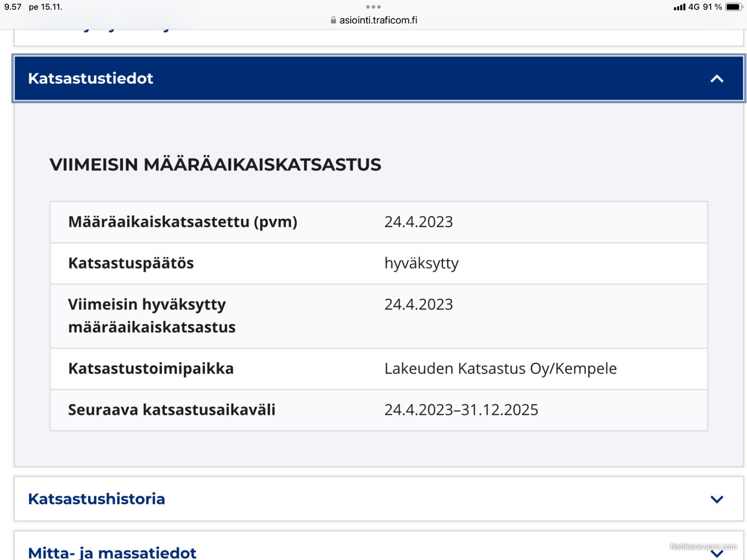Open the Nettikaravaani.com watermark link
The image size is (747, 560).
point(703,546)
